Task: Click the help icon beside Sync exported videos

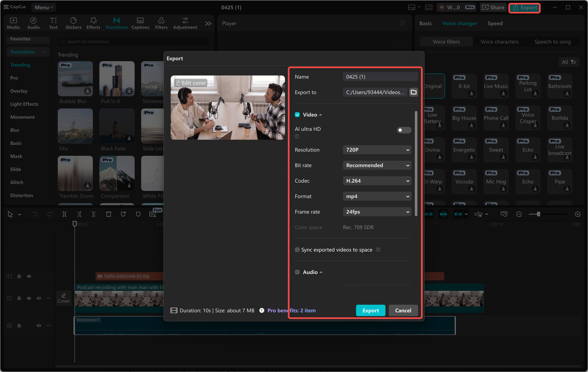Action: coord(378,250)
